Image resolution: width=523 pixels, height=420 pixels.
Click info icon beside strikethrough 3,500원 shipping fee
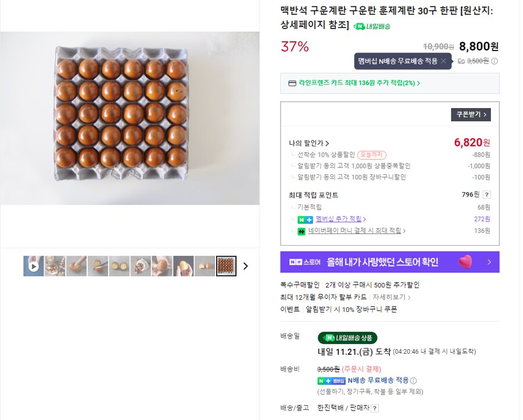click(x=494, y=62)
